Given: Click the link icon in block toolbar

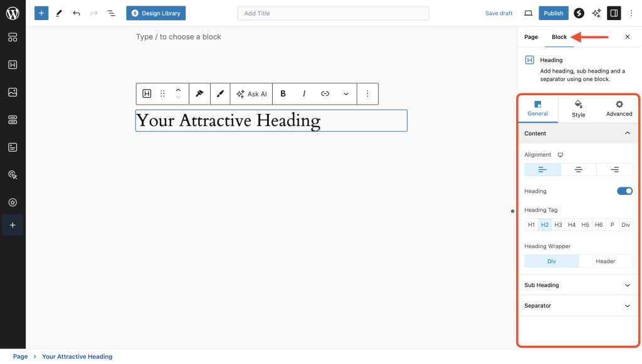Looking at the screenshot, I should [x=325, y=94].
